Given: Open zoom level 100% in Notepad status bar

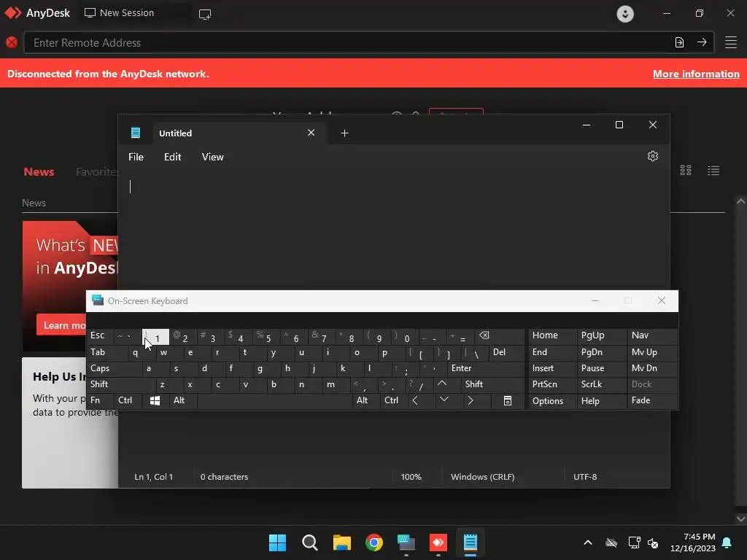Looking at the screenshot, I should tap(411, 477).
